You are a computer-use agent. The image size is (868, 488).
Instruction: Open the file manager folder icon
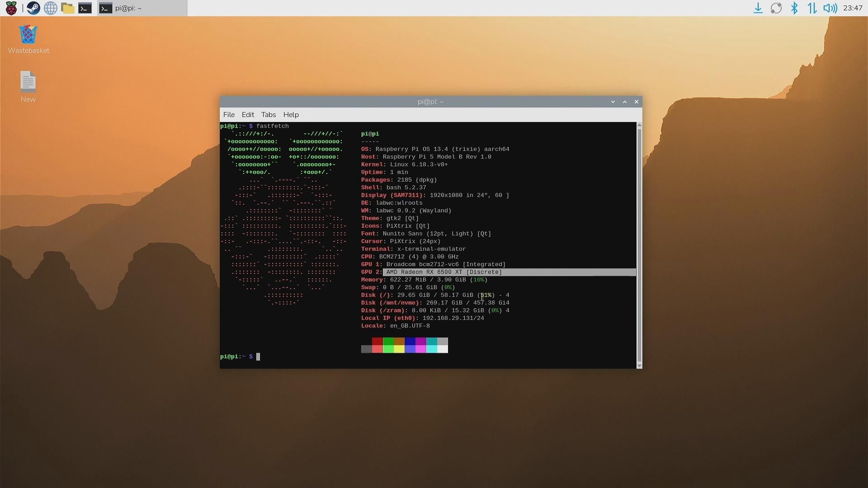(68, 8)
